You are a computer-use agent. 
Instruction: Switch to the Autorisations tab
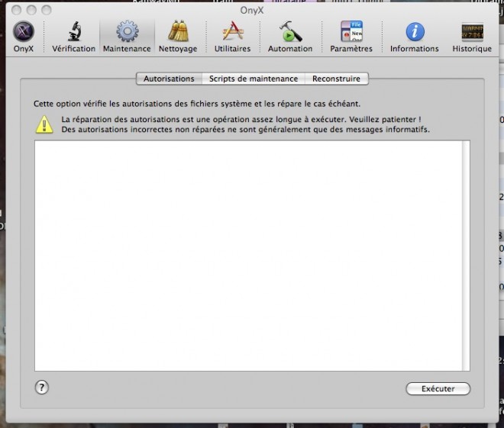click(x=169, y=79)
